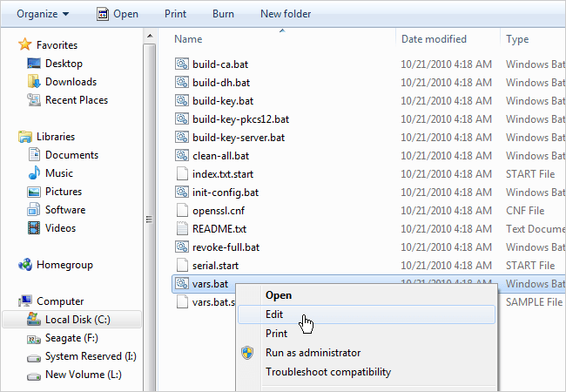Click the Downloads folder icon

tap(34, 82)
